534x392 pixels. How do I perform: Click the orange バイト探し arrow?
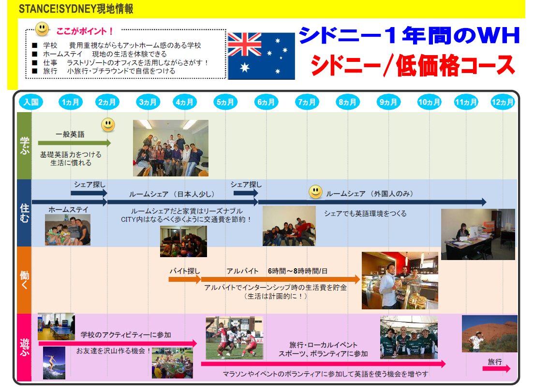pyautogui.click(x=184, y=279)
